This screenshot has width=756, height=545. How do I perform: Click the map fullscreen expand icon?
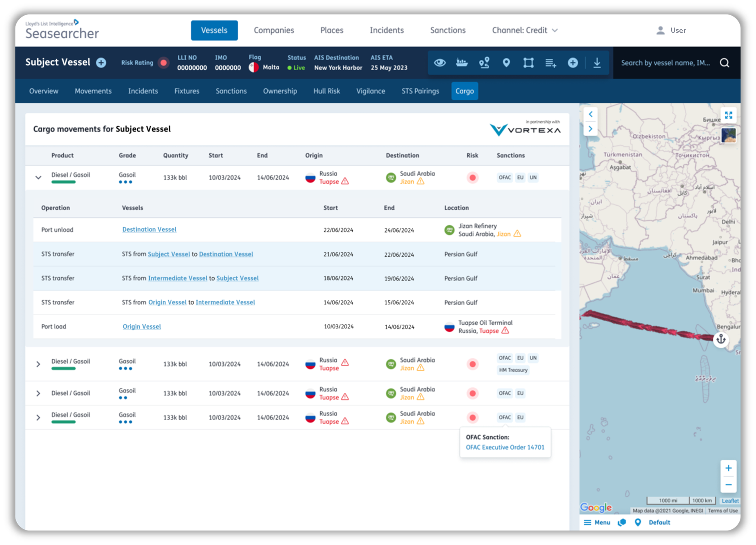[x=728, y=115]
